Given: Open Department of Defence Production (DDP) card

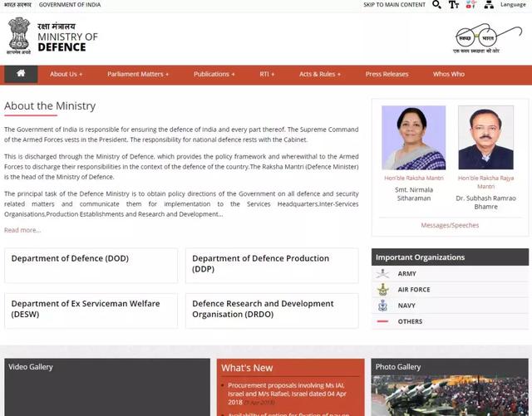Looking at the screenshot, I should click(x=272, y=266).
